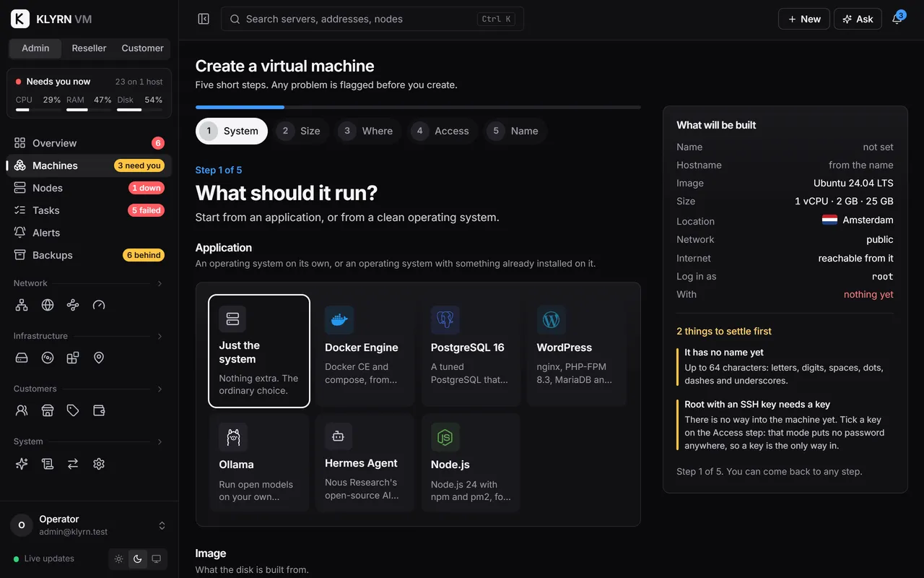The width and height of the screenshot is (924, 578).
Task: Choose the system theme monitor toggle
Action: 156,558
